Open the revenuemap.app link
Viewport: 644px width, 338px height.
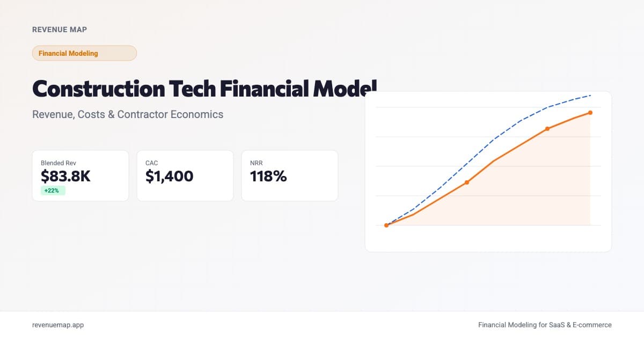(58, 325)
